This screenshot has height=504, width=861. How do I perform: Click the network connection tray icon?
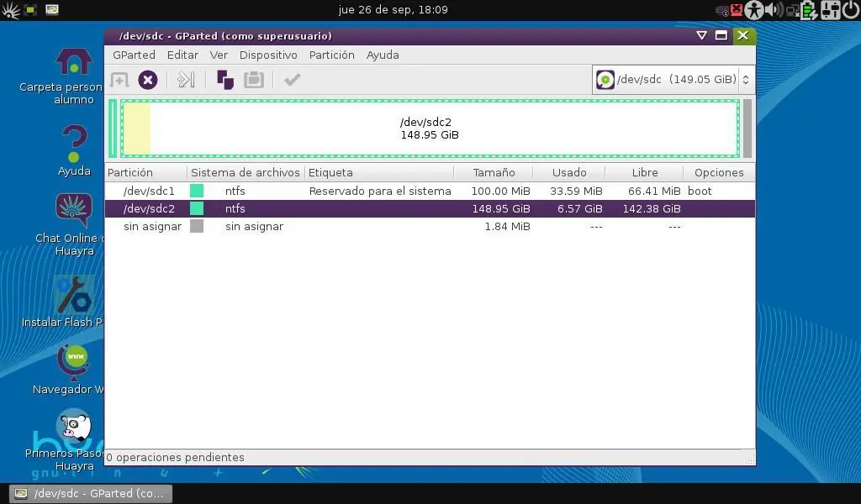point(792,10)
